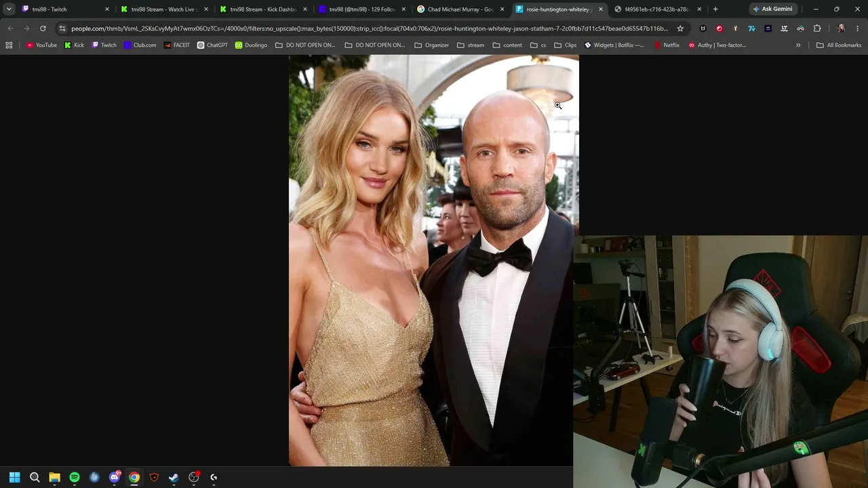Click the 7TV extension icon
The image size is (868, 488).
click(x=752, y=28)
